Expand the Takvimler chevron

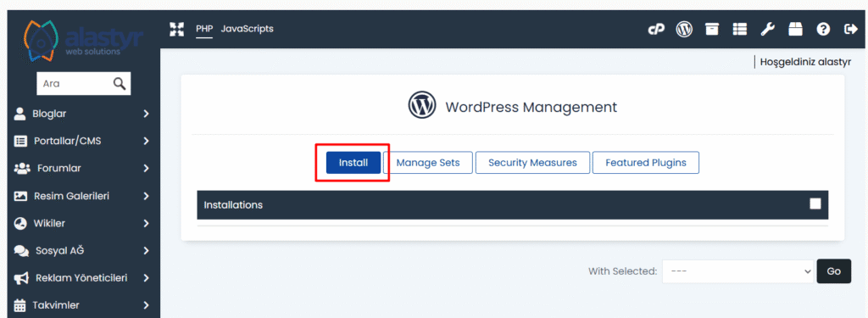[146, 305]
